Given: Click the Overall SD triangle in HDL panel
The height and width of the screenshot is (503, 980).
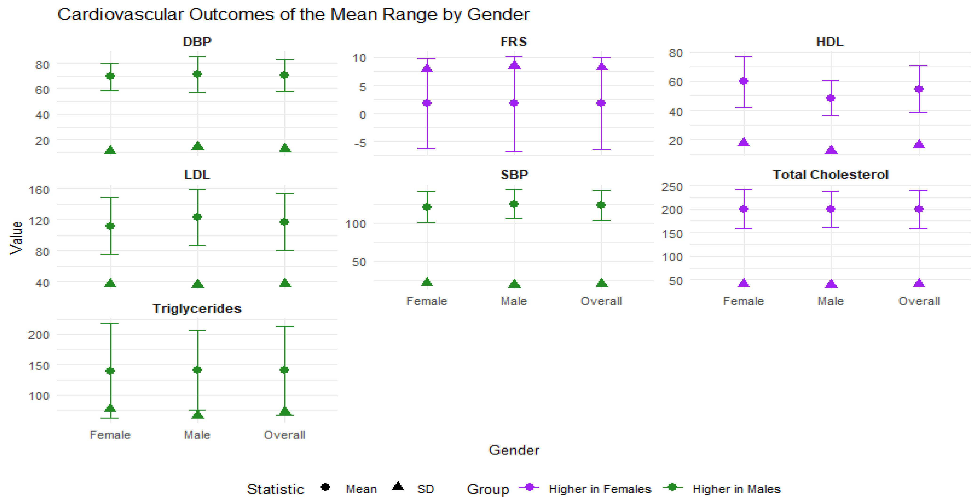Looking at the screenshot, I should [919, 144].
